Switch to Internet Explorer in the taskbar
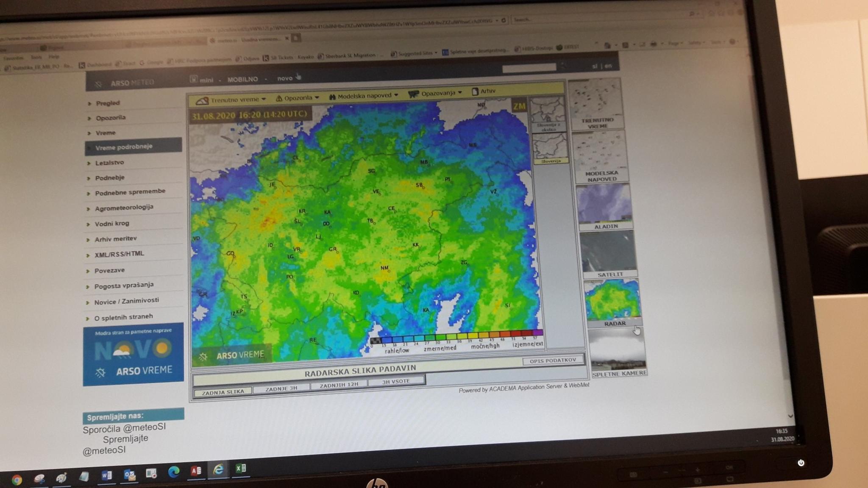The width and height of the screenshot is (868, 488). [x=218, y=469]
